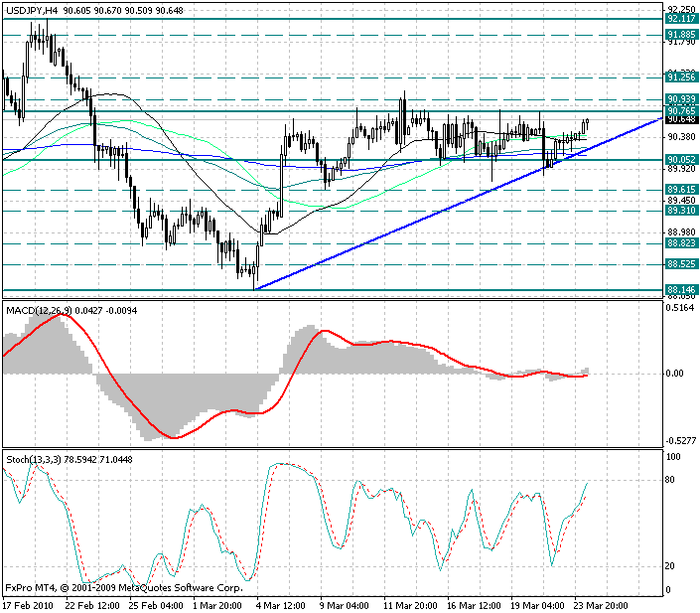Select the 89.615 price level label
This screenshot has width=700, height=613.
click(x=681, y=190)
